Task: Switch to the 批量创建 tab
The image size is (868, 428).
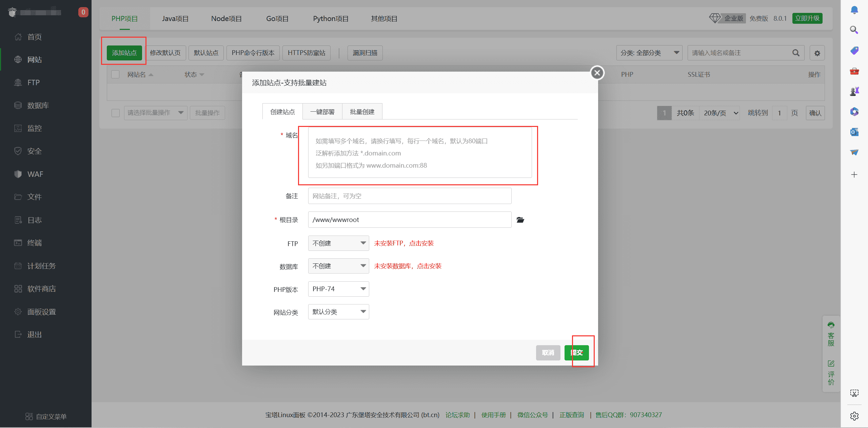Action: click(x=362, y=112)
